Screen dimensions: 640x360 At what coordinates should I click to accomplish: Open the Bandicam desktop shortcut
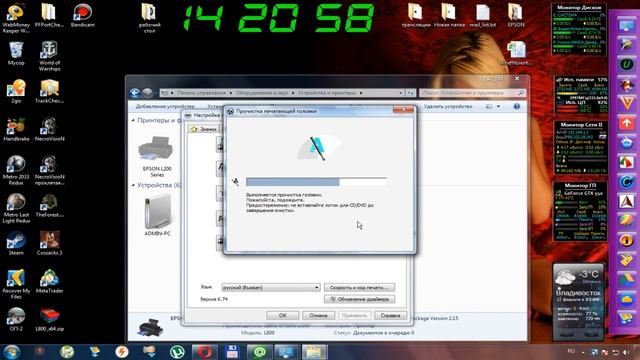pos(82,16)
